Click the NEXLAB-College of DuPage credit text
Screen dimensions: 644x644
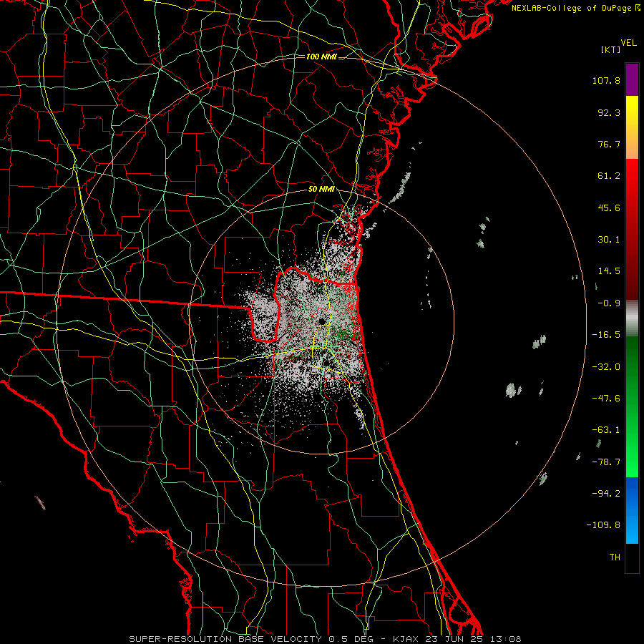tap(575, 8)
